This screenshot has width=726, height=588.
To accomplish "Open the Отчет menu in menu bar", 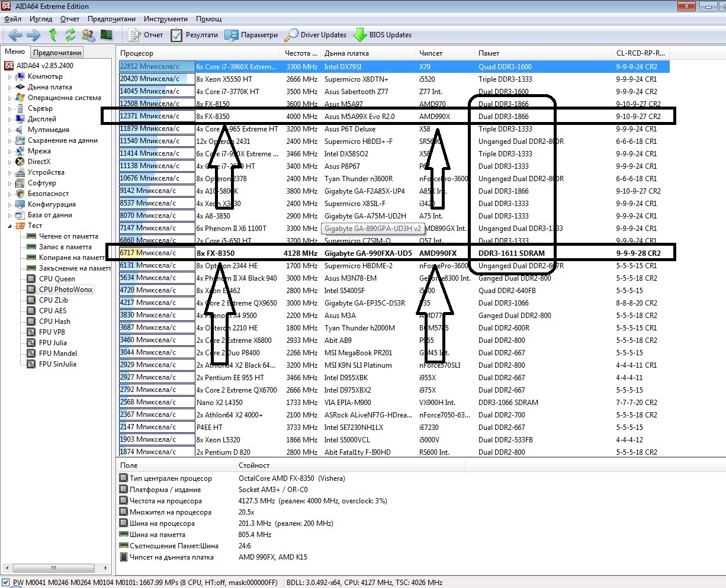I will [70, 19].
